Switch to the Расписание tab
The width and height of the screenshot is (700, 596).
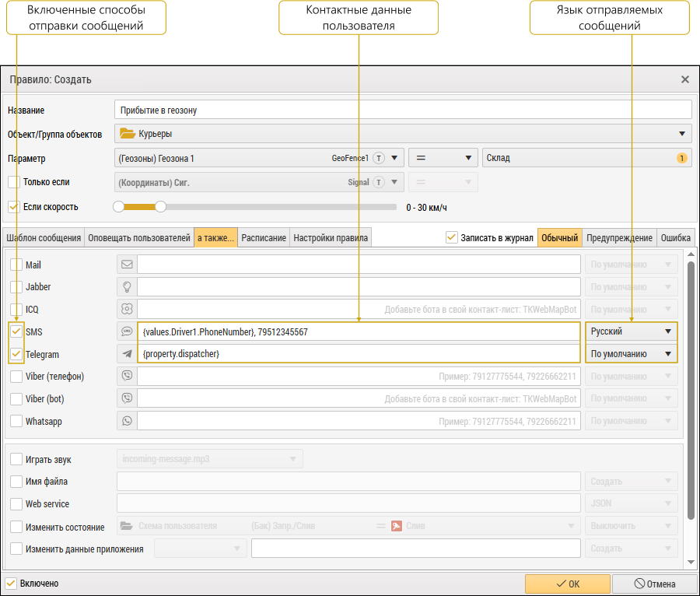(264, 238)
